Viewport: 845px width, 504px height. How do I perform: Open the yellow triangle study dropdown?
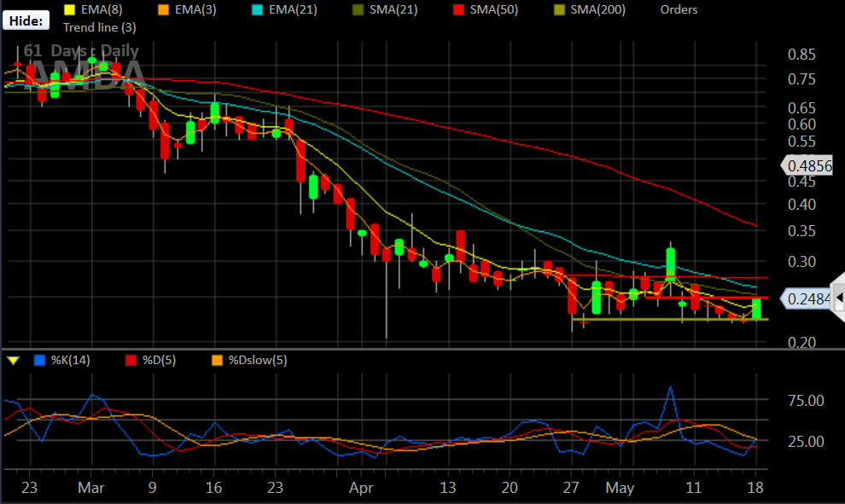point(12,362)
